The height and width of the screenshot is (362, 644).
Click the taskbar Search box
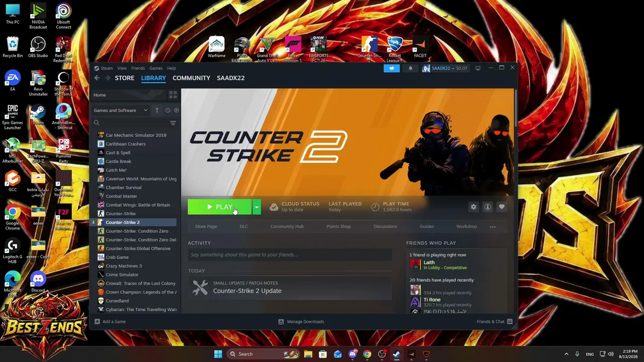[264, 354]
